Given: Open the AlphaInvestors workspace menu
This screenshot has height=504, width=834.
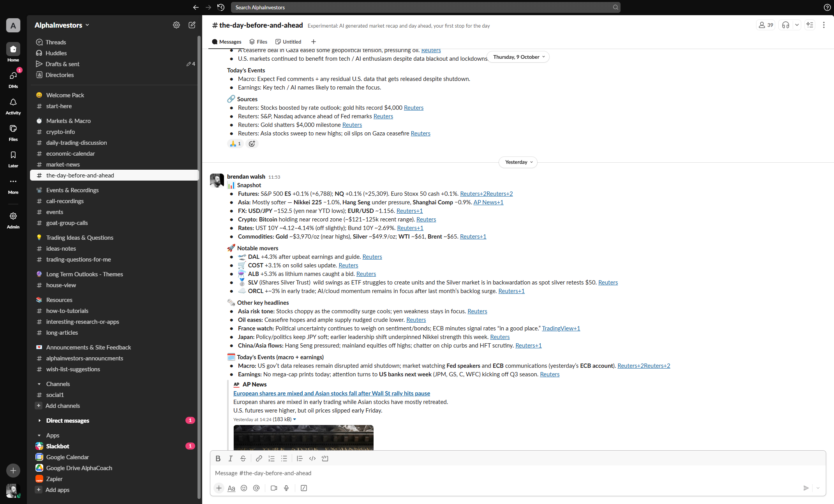Looking at the screenshot, I should tap(62, 25).
